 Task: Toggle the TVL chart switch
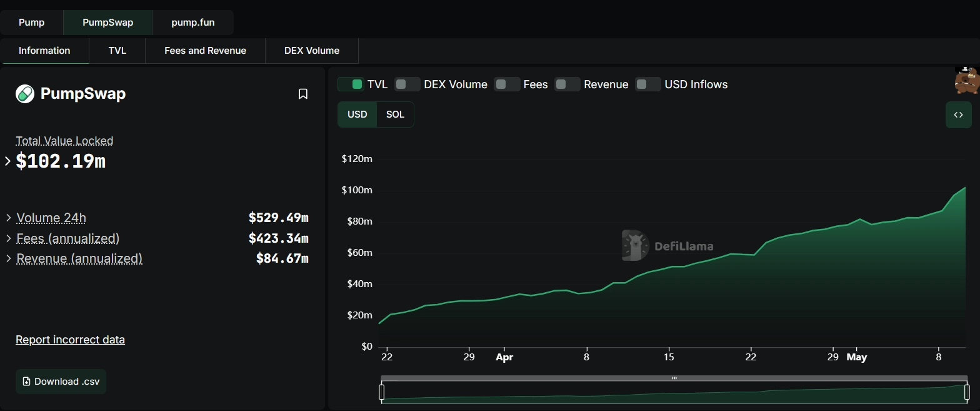pyautogui.click(x=351, y=84)
